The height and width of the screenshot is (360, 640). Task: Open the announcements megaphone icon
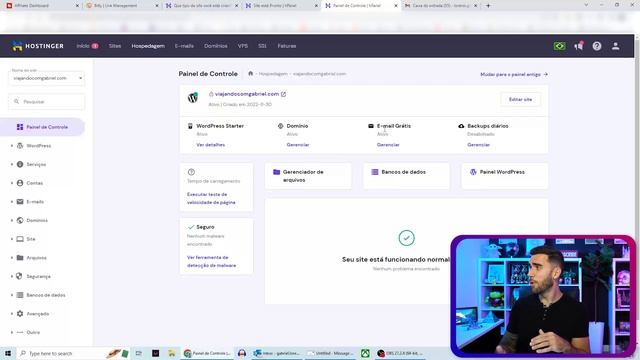click(579, 46)
